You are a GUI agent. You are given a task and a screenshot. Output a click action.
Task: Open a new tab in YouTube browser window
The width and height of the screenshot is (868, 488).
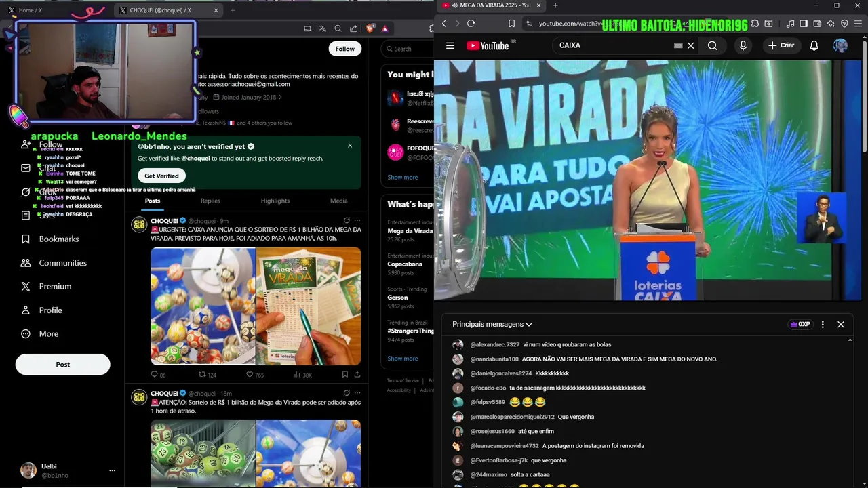(555, 5)
